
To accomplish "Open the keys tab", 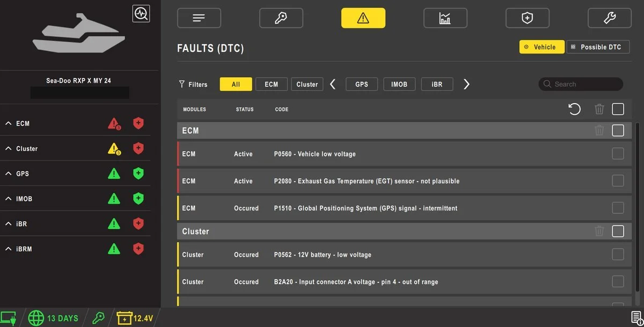I will [x=281, y=18].
